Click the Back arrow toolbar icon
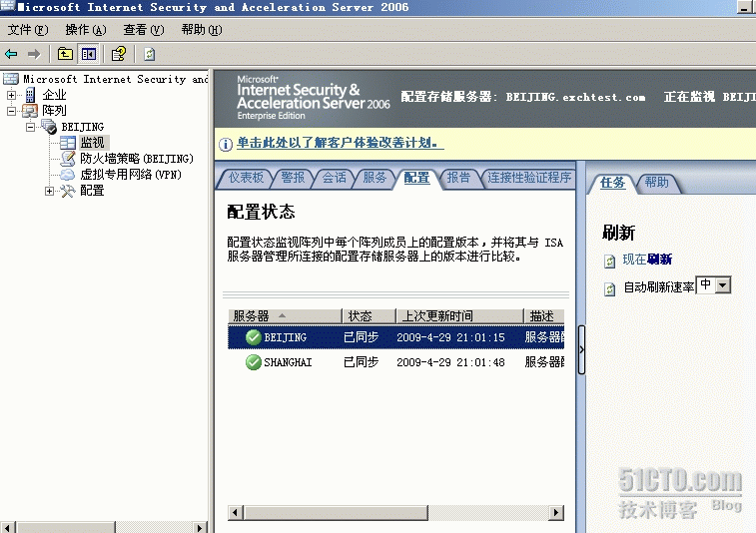This screenshot has height=533, width=756. click(11, 54)
